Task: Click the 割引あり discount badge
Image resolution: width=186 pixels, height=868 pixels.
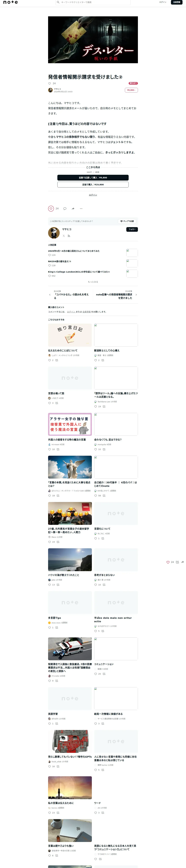Action: (x=133, y=83)
